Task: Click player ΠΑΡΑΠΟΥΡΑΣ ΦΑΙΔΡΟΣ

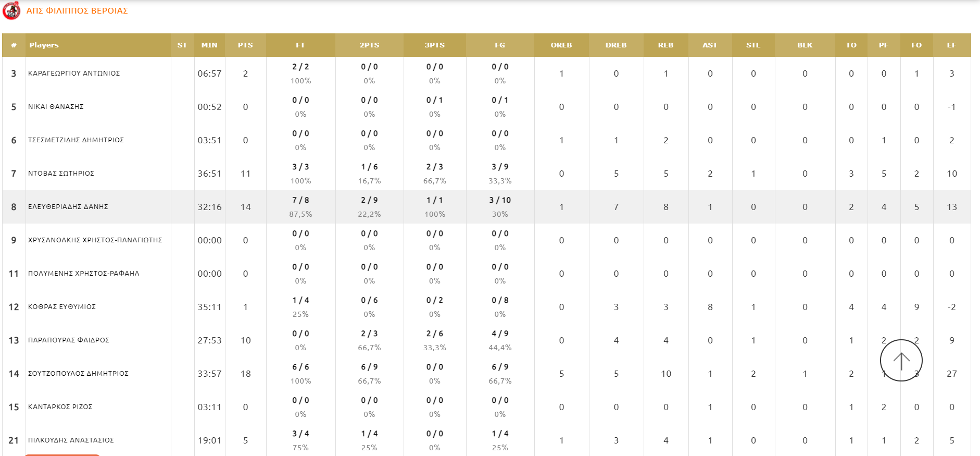Action: pyautogui.click(x=69, y=340)
